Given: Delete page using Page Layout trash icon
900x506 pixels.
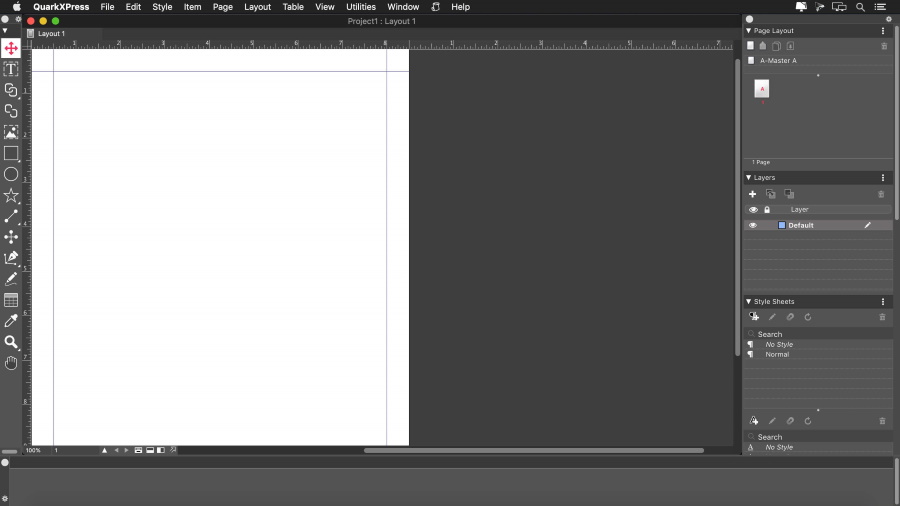Looking at the screenshot, I should pos(884,46).
